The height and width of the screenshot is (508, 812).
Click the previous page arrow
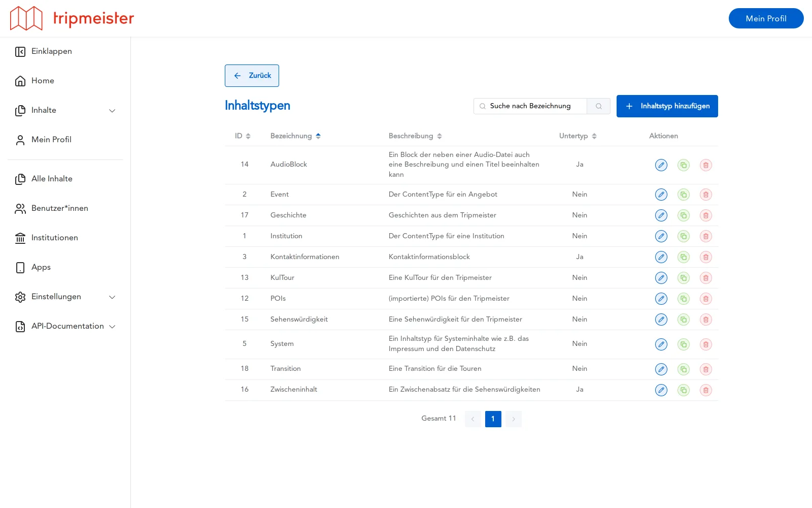[472, 419]
